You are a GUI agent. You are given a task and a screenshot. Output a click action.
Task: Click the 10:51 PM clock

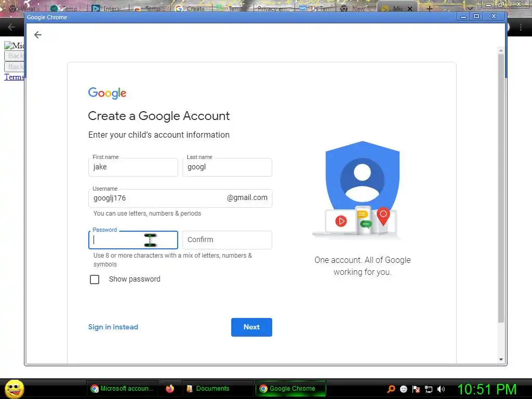486,389
